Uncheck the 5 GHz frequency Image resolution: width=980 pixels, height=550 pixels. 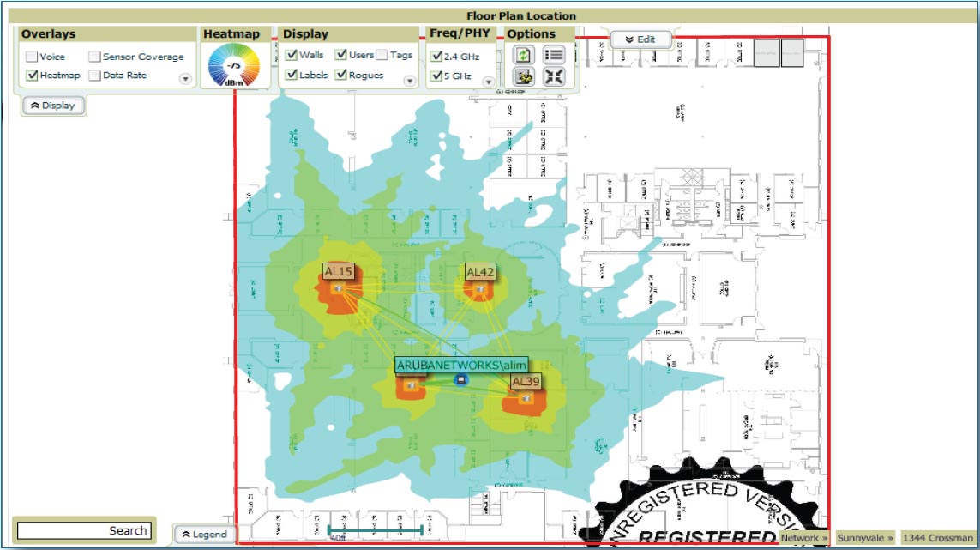point(436,76)
